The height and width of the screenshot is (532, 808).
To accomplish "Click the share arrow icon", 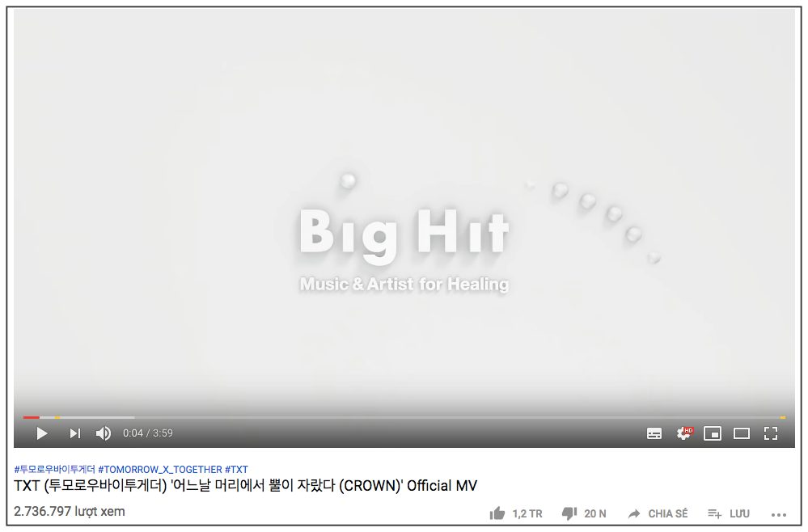I will [x=634, y=513].
